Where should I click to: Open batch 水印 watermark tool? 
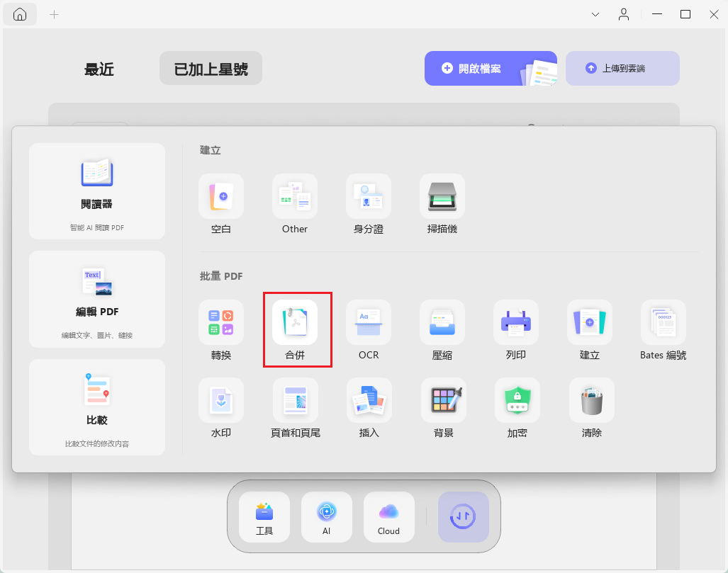pos(221,408)
